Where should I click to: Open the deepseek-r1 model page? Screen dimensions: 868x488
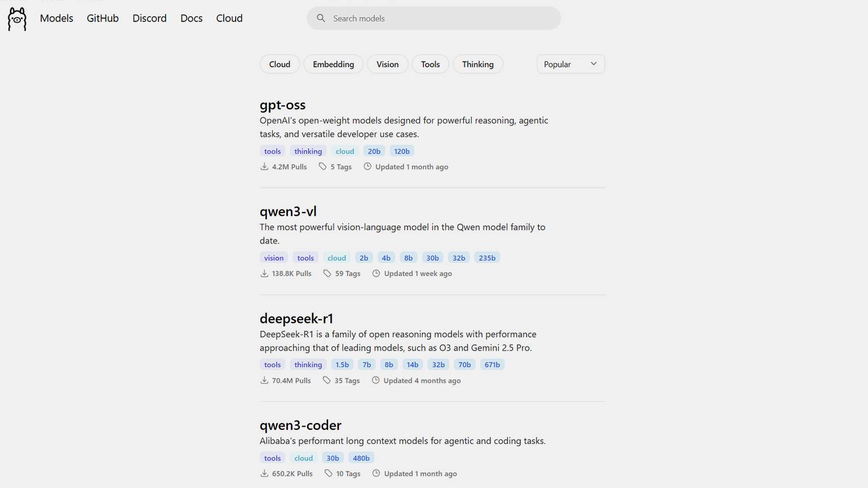tap(296, 318)
